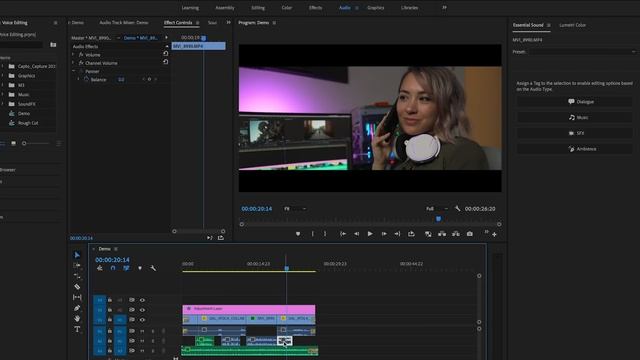Expand the SoundFX bin

tap(2, 104)
